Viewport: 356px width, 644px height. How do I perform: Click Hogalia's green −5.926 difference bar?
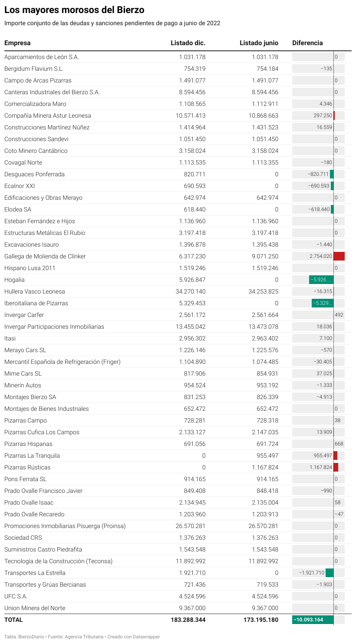(x=321, y=280)
